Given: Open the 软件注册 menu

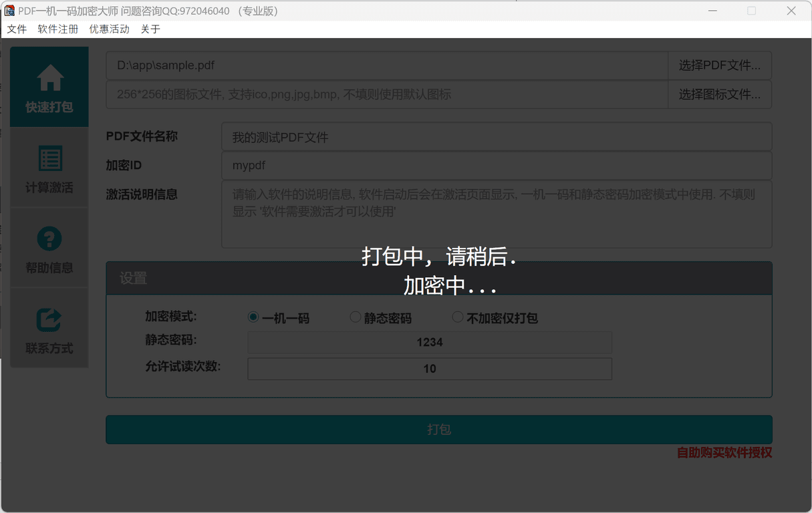Looking at the screenshot, I should 57,29.
